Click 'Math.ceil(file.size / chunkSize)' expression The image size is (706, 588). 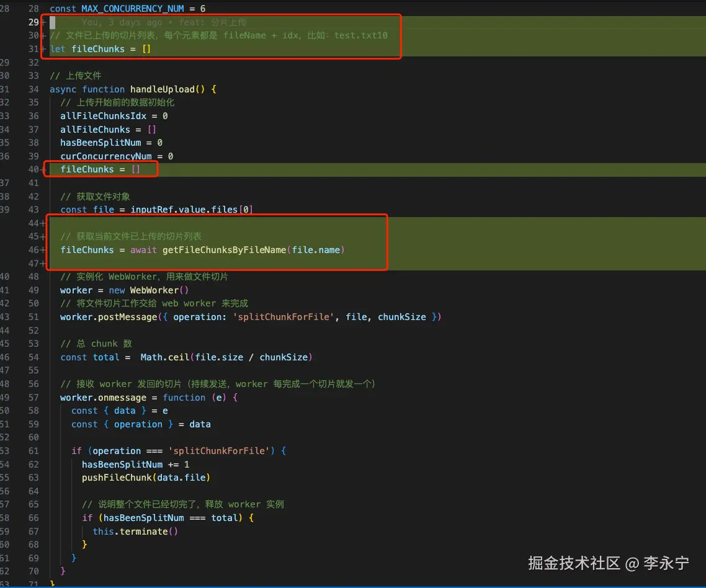pos(226,357)
